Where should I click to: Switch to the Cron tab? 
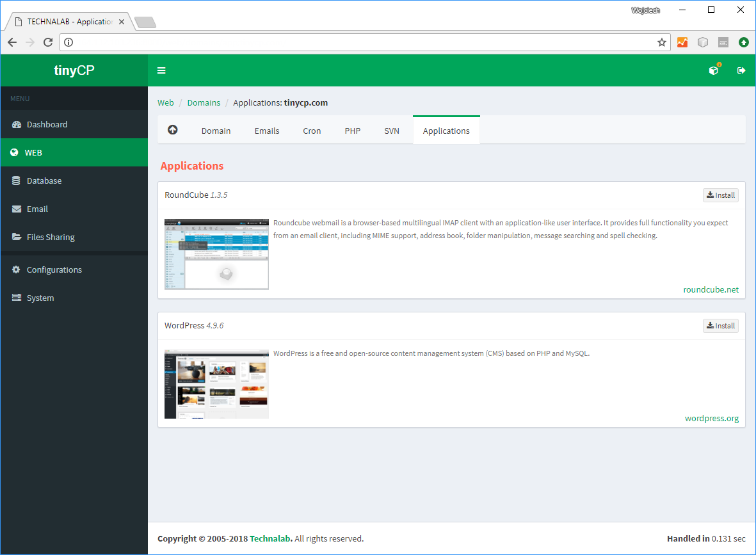[x=312, y=131]
